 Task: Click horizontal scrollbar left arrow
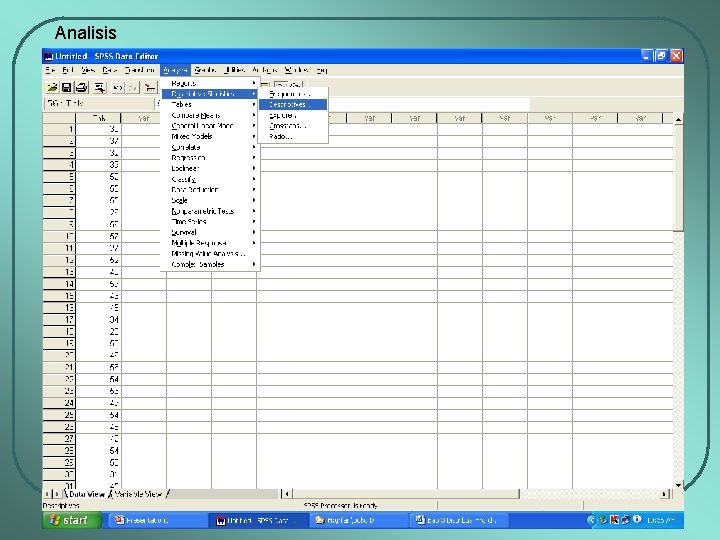(287, 494)
